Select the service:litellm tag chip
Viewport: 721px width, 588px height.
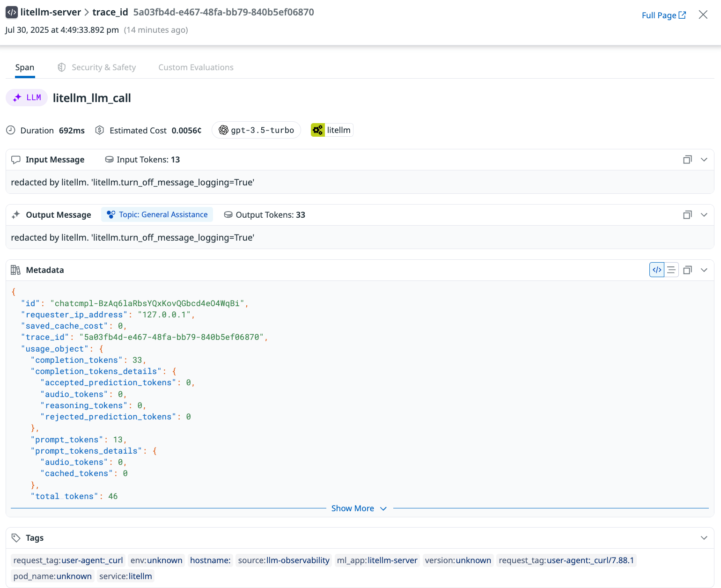[x=125, y=576]
